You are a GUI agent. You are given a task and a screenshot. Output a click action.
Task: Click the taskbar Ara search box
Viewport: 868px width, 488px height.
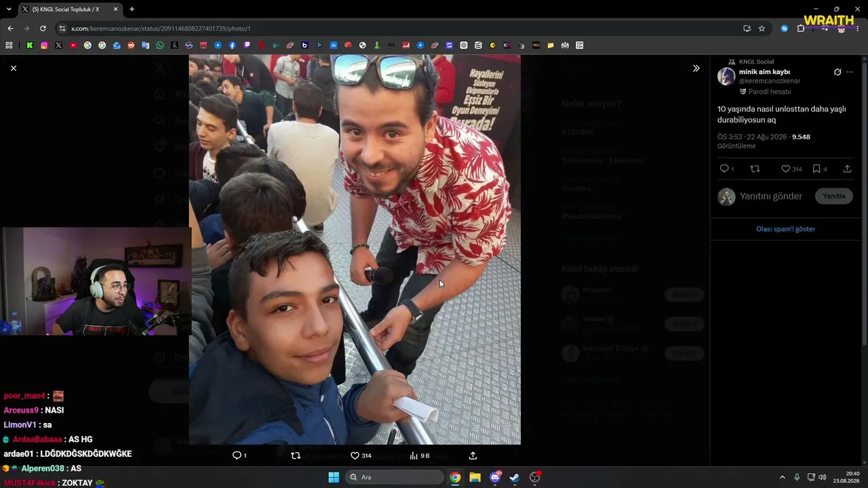point(395,477)
